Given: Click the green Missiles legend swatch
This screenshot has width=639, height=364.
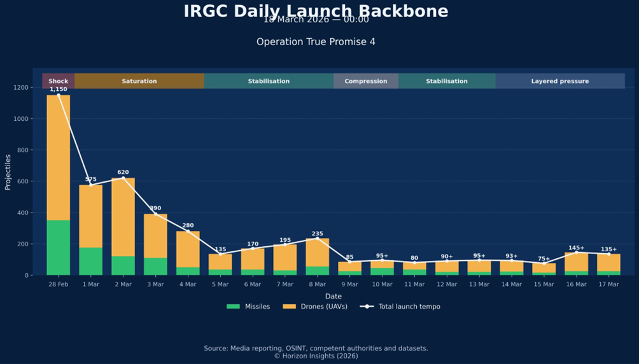Looking at the screenshot, I should click(234, 307).
